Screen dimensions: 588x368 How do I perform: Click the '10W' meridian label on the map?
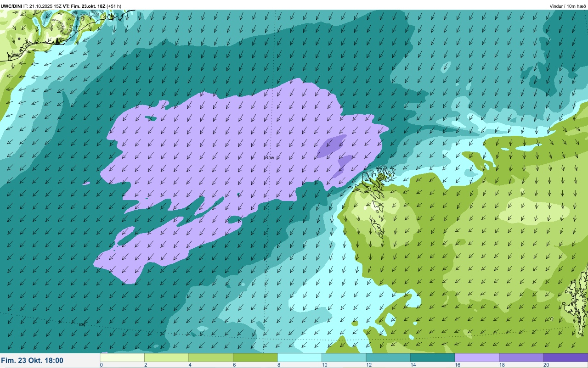[x=271, y=158]
